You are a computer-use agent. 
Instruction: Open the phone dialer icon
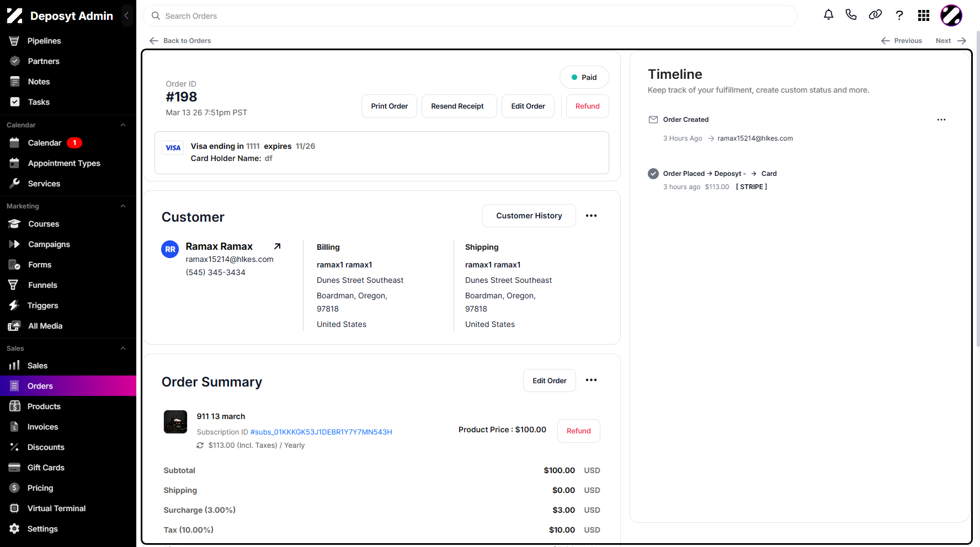851,15
